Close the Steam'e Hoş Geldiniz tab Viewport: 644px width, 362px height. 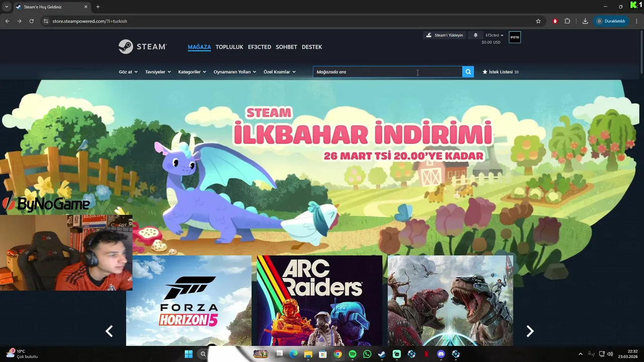[x=86, y=7]
